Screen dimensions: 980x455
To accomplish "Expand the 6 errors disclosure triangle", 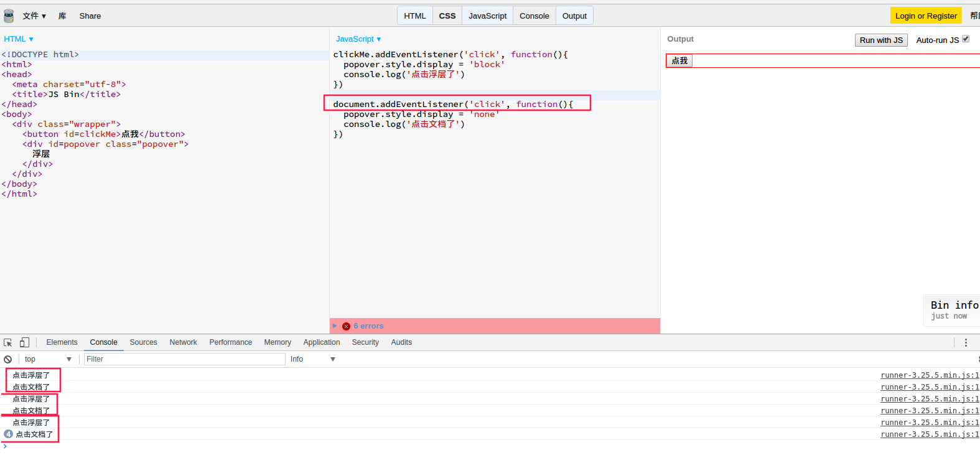I will [335, 326].
